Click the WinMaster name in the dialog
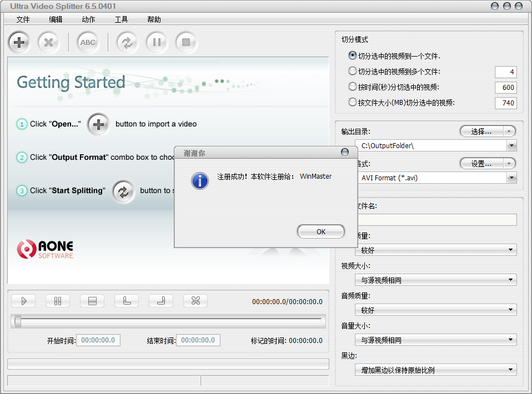Viewport: 532px width, 394px height. tap(315, 176)
